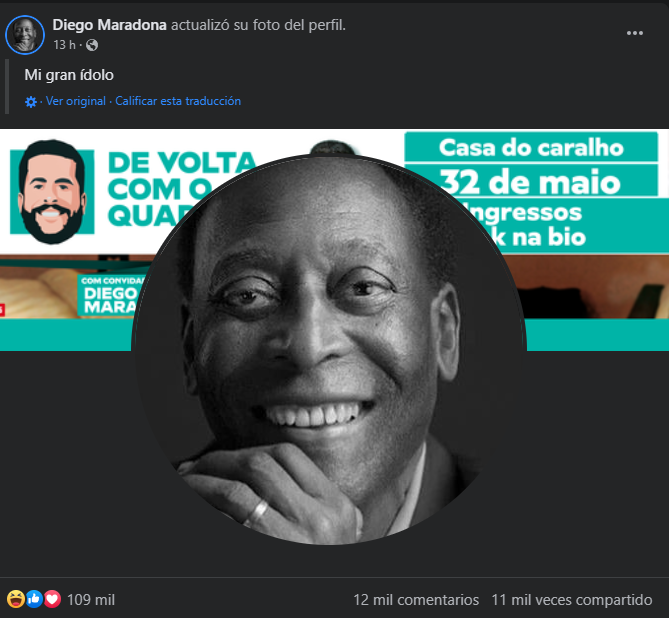Screen dimensions: 669x618
Task: Open the three-dots post options menu
Action: [x=634, y=33]
